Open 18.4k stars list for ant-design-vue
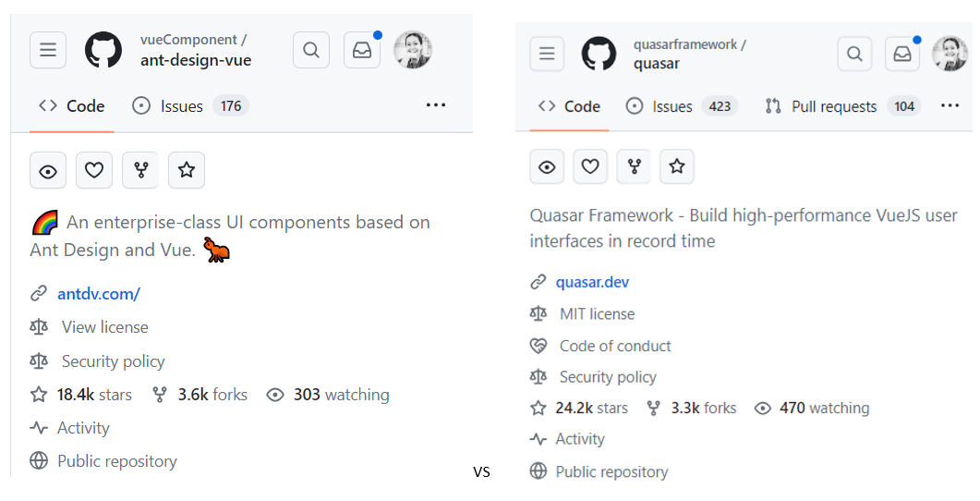Viewport: 980px width, 501px height. 93,395
